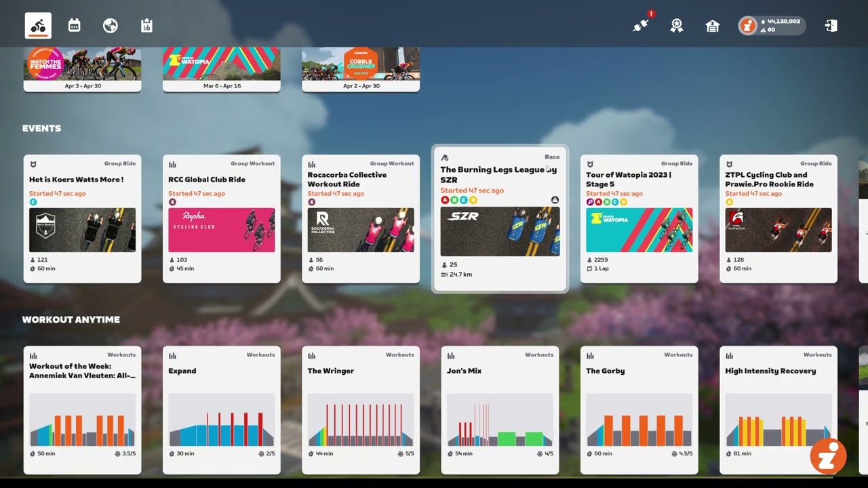
Task: Open the device pairing plug icon
Action: [641, 26]
